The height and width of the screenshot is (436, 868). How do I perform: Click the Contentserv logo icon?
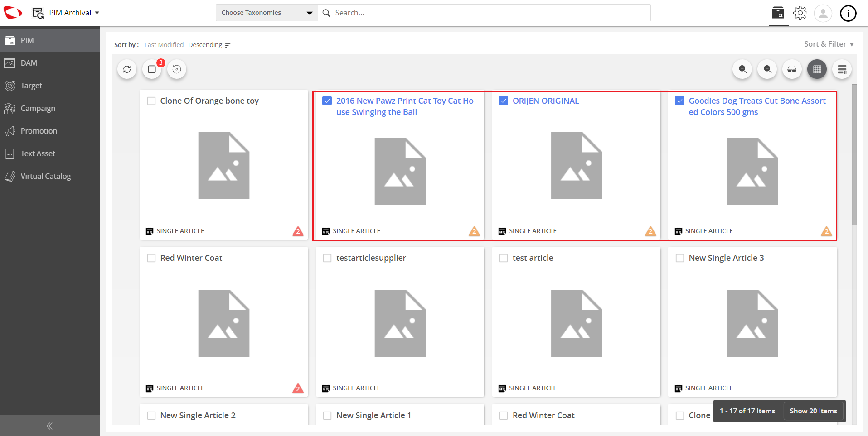13,13
